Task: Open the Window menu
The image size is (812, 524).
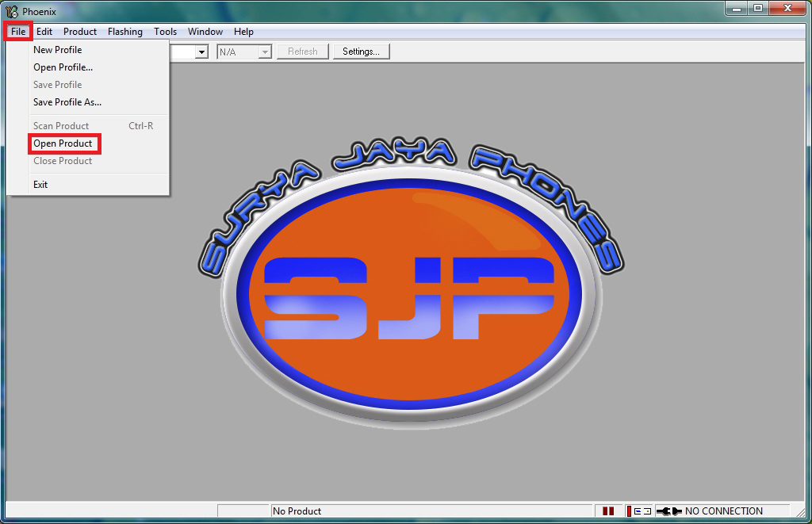Action: 205,32
